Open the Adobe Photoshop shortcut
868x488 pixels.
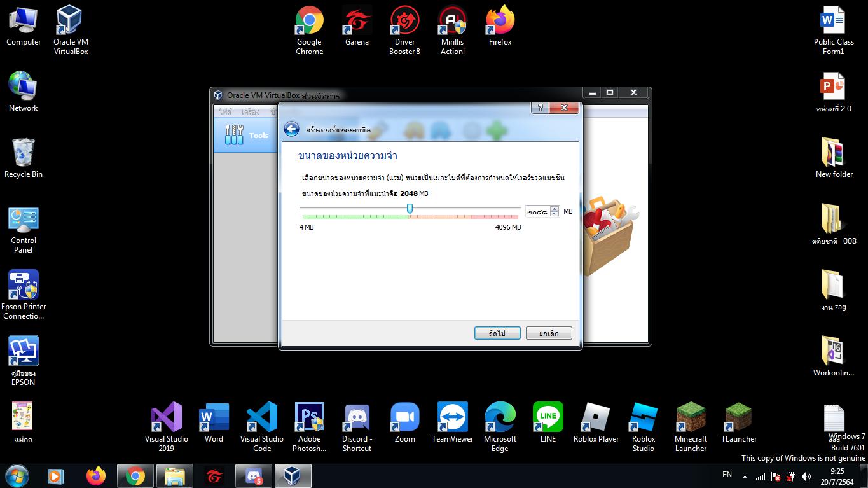(309, 428)
